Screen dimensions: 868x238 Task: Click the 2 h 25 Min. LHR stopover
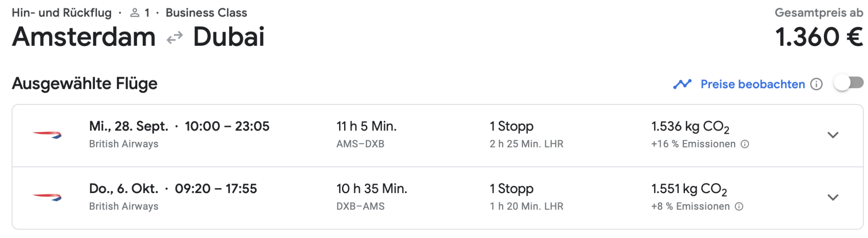526,144
